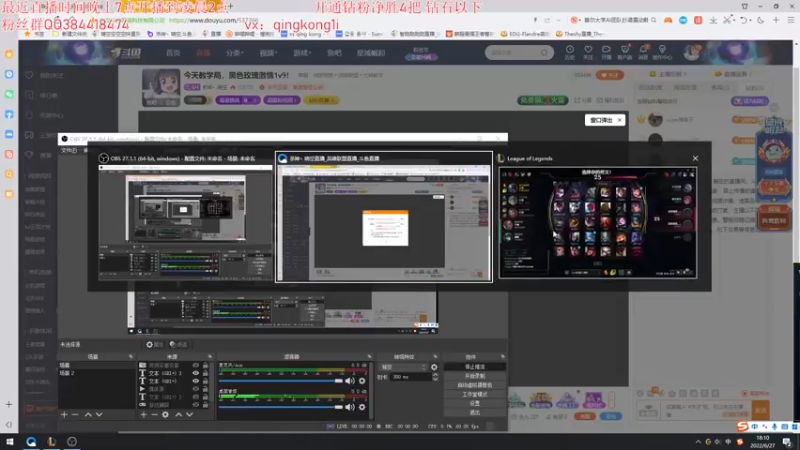Click the studio mode button in OBS controls
Screen dimensions: 800x450
pyautogui.click(x=474, y=394)
